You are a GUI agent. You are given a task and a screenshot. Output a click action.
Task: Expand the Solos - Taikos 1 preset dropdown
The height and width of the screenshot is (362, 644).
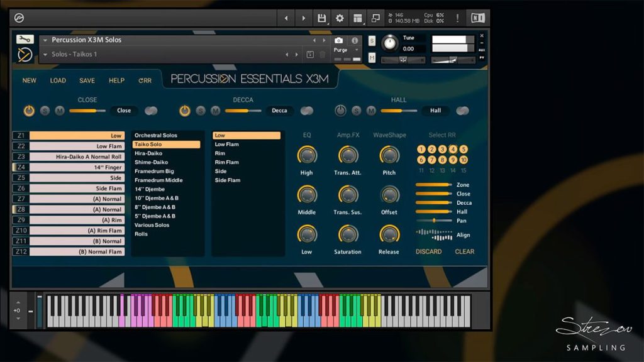pyautogui.click(x=45, y=54)
